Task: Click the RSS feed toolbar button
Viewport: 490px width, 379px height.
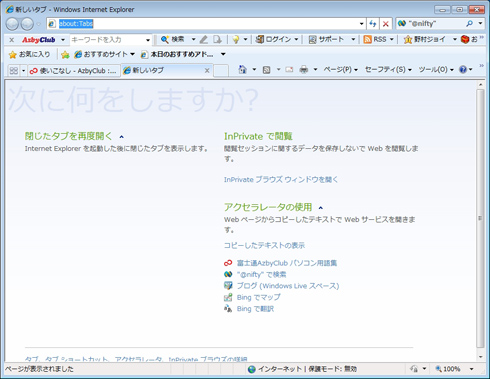Action: pyautogui.click(x=375, y=39)
